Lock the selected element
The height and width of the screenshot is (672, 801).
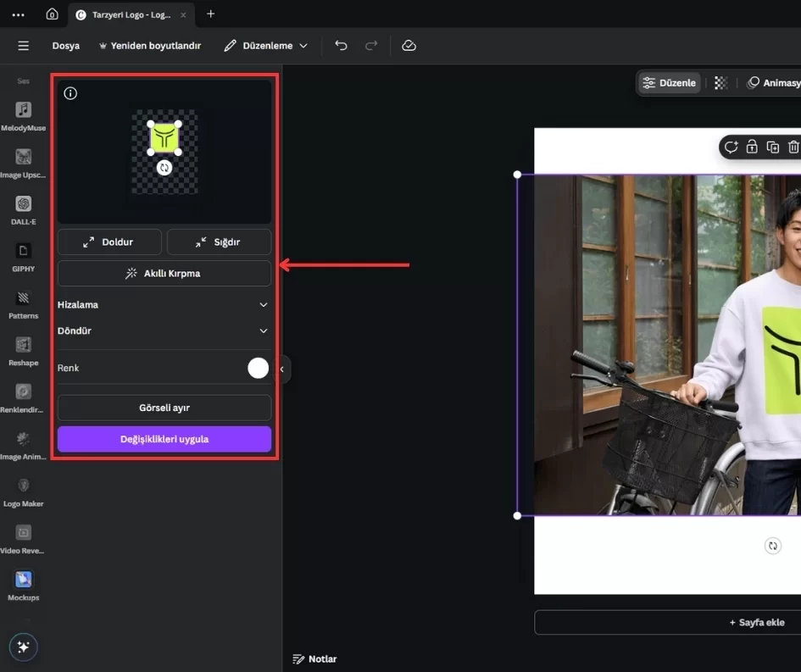click(752, 147)
